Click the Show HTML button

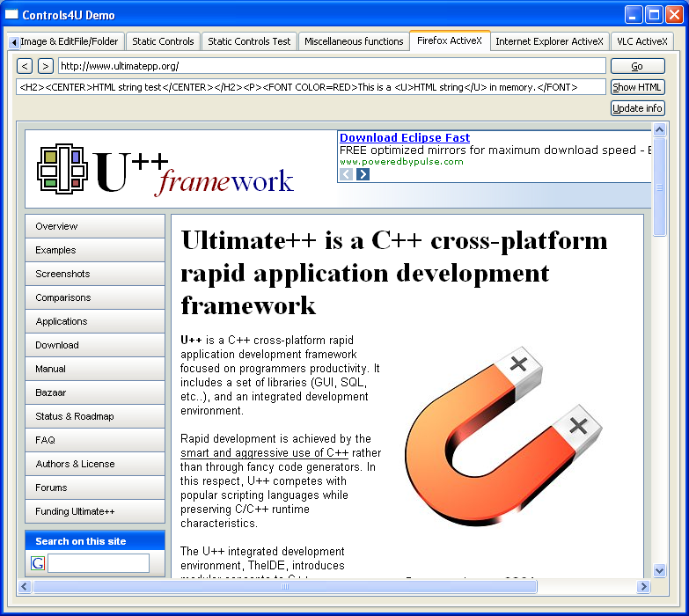point(638,87)
